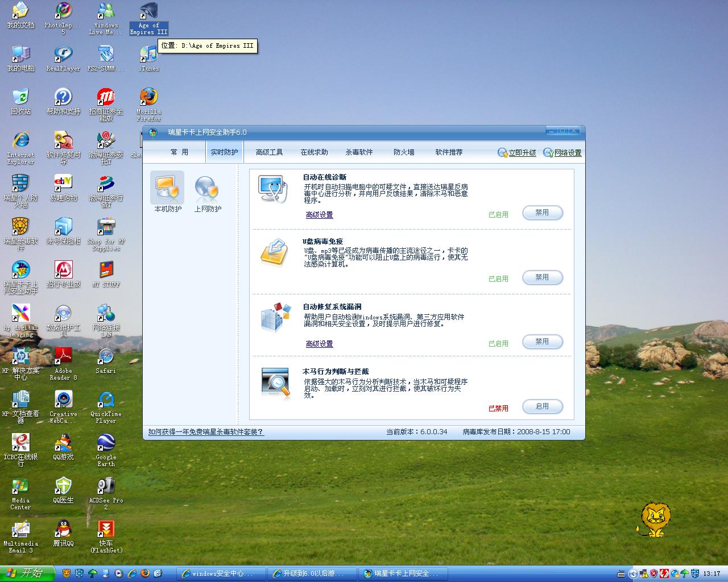
Task: Select the 易趣购物 eBay desktop icon
Action: 63,189
